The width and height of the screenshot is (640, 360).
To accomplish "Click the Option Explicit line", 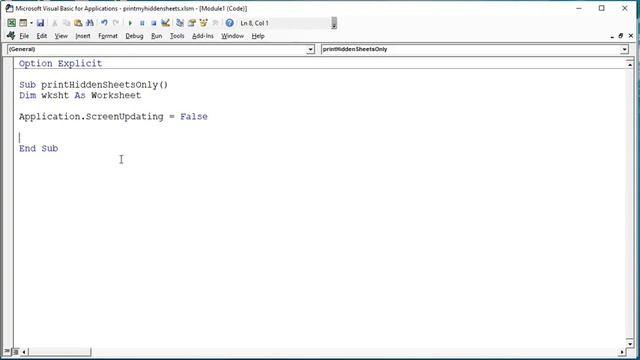I will pyautogui.click(x=60, y=63).
